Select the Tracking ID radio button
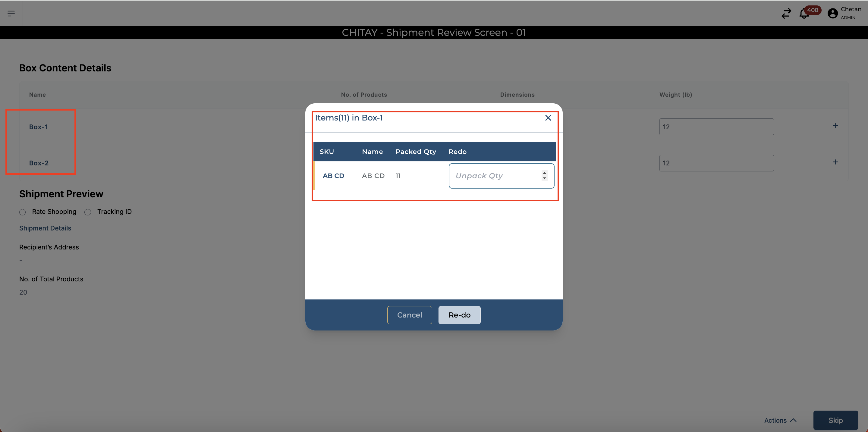868x432 pixels. [x=88, y=212]
